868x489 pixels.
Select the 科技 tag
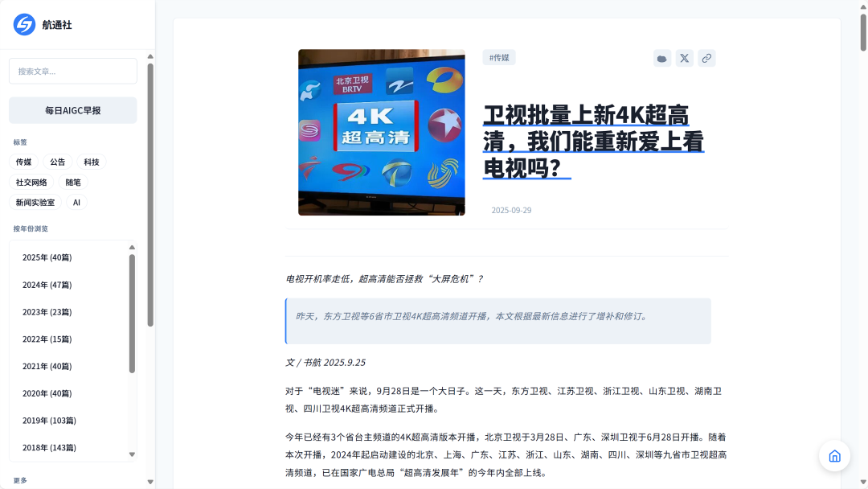pyautogui.click(x=92, y=162)
